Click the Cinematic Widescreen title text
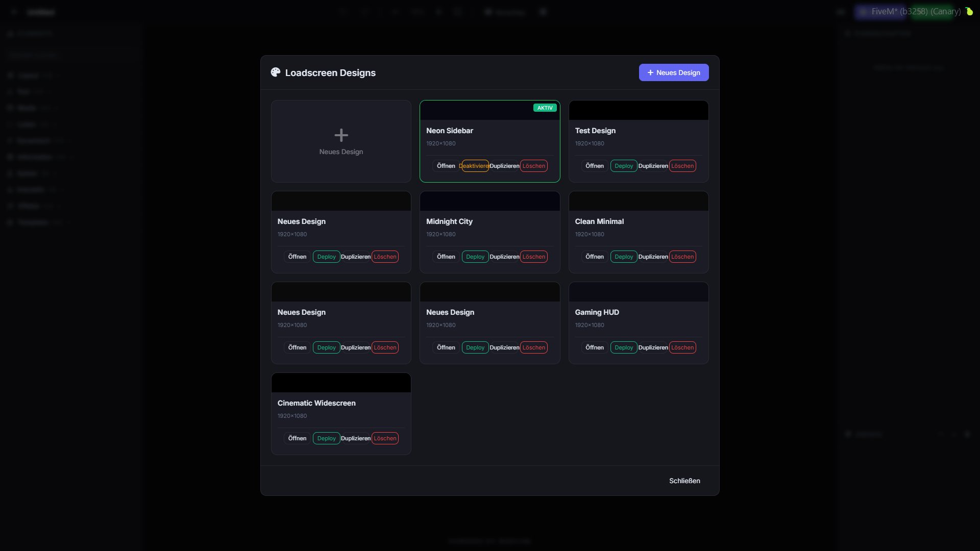Image resolution: width=980 pixels, height=551 pixels. click(316, 403)
